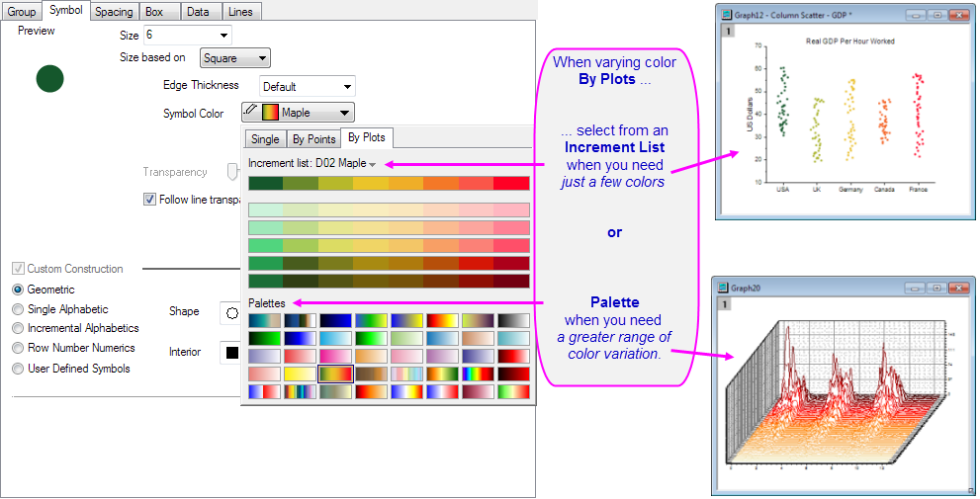This screenshot has height=499, width=980.
Task: Switch to the Group tab
Action: (x=21, y=11)
